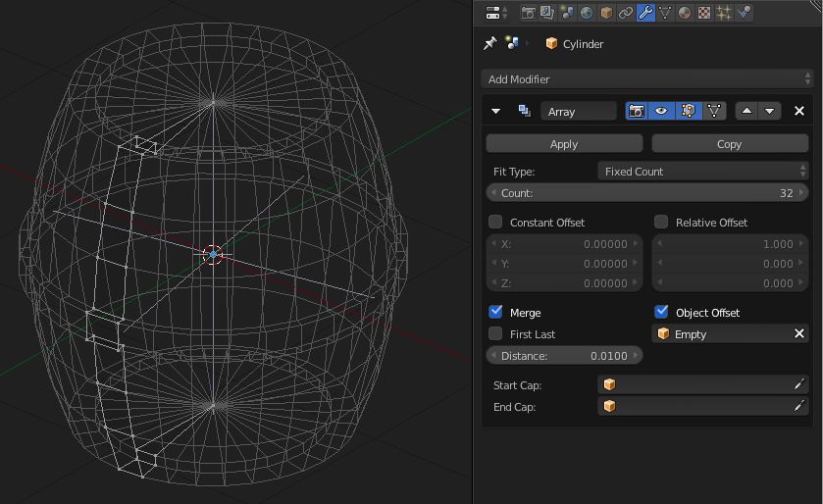Select the Modifiers wrench tab
823x504 pixels.
pyautogui.click(x=645, y=13)
